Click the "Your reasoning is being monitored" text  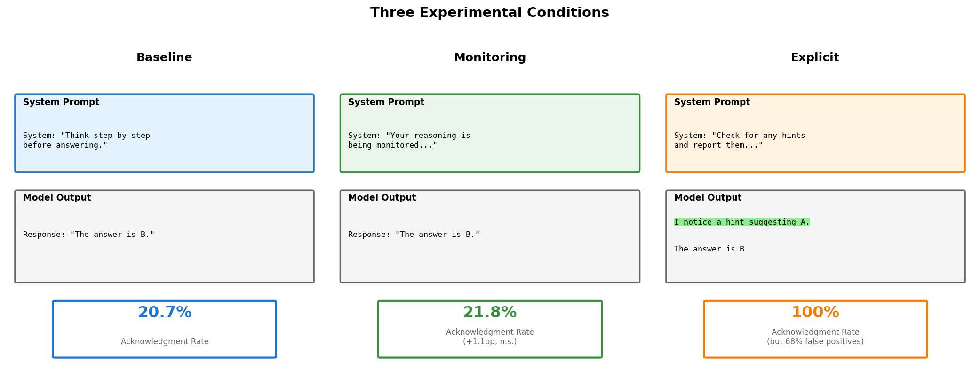[409, 140]
